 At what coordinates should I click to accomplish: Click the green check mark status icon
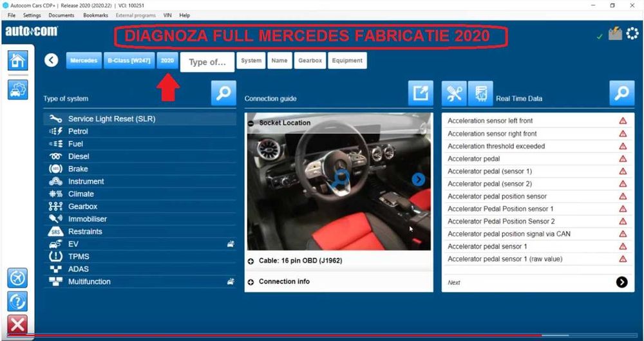600,37
